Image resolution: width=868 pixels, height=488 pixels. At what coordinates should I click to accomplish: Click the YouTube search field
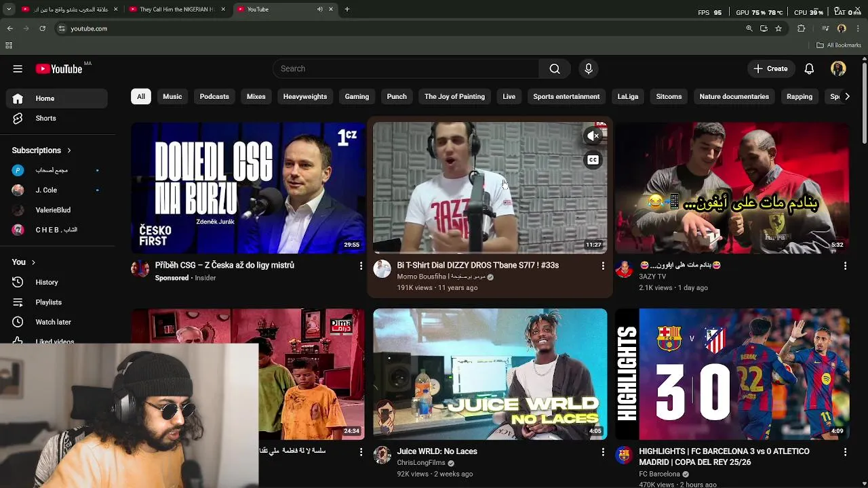[x=406, y=68]
